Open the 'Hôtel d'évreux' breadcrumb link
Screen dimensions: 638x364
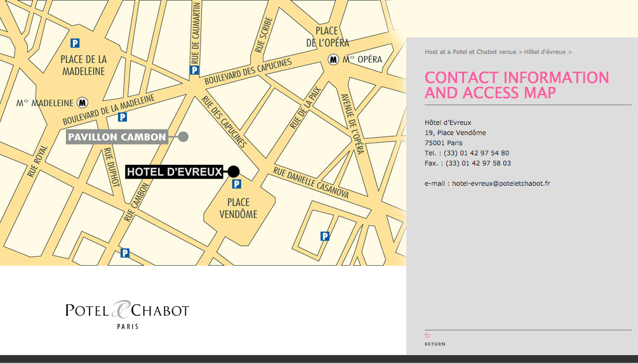(545, 52)
